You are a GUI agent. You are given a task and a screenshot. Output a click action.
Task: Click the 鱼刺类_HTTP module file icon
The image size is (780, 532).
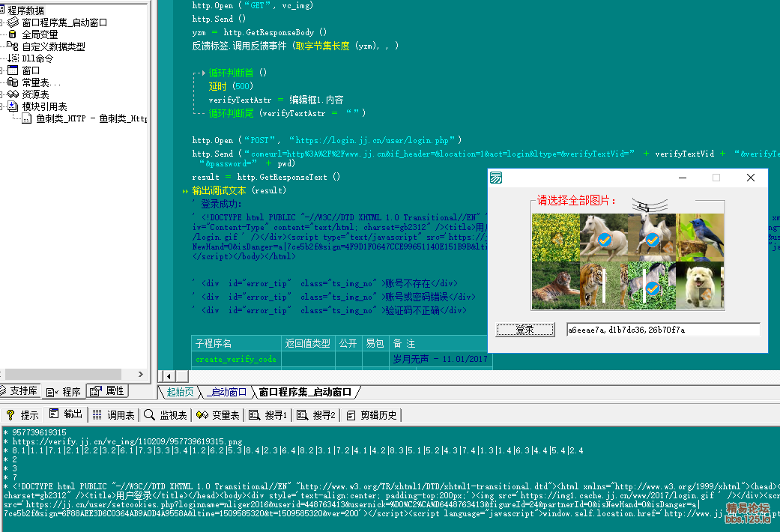click(27, 118)
